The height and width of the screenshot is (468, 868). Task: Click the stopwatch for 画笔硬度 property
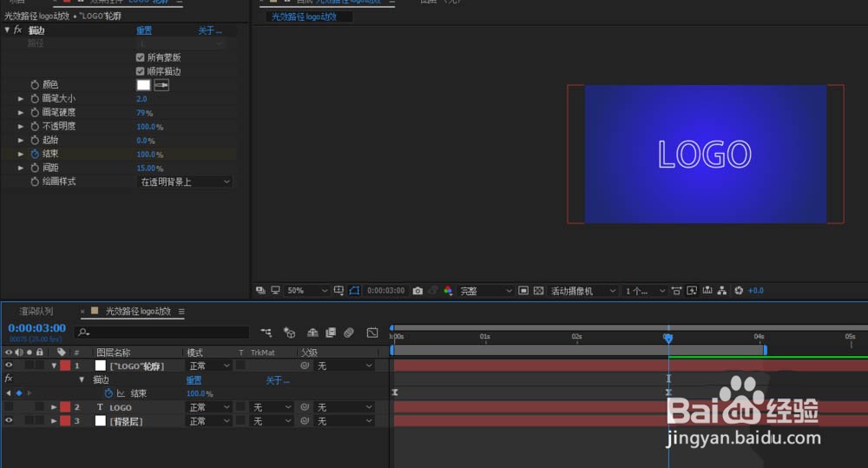(x=35, y=112)
